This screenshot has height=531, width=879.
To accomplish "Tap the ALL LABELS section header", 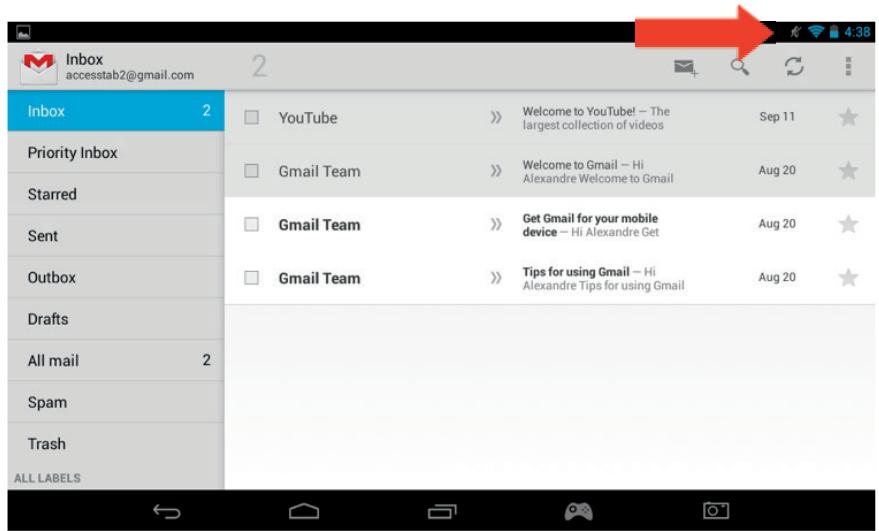I will tap(47, 478).
